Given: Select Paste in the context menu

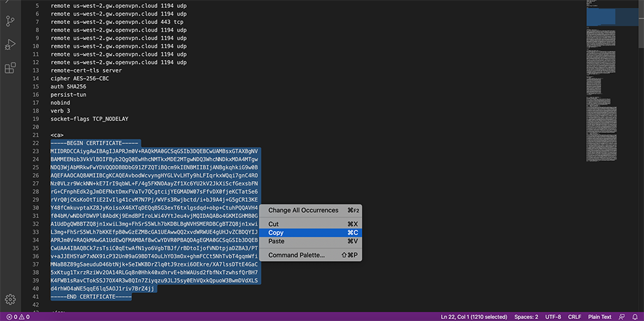Looking at the screenshot, I should click(276, 241).
